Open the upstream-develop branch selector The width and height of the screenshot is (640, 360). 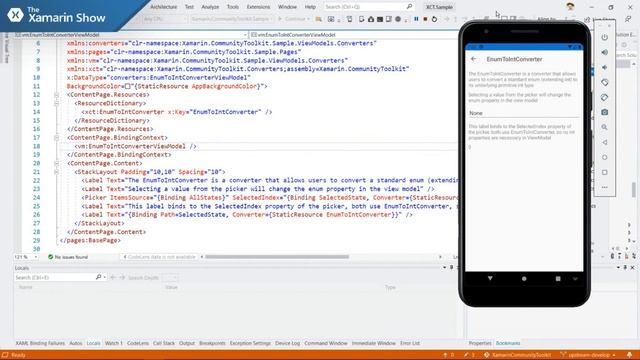tap(588, 355)
